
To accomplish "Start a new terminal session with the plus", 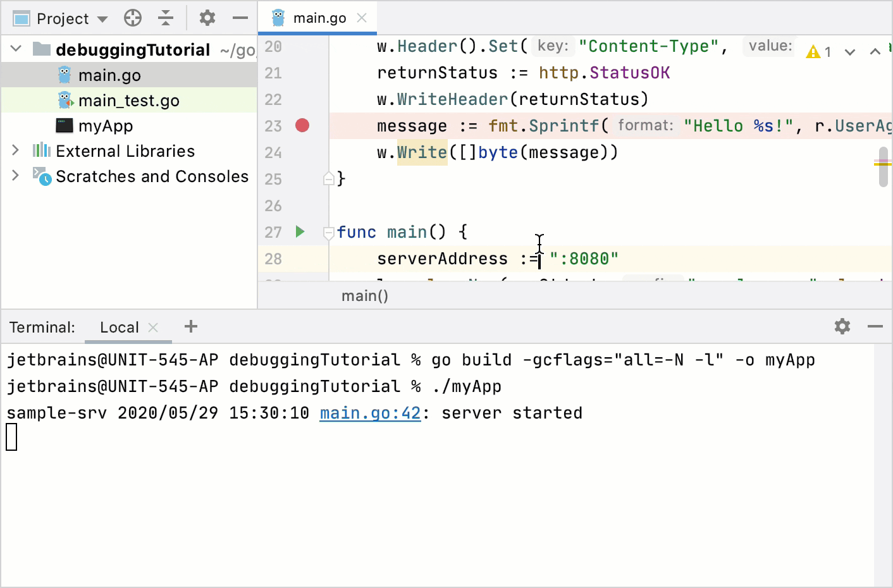I will pos(190,326).
